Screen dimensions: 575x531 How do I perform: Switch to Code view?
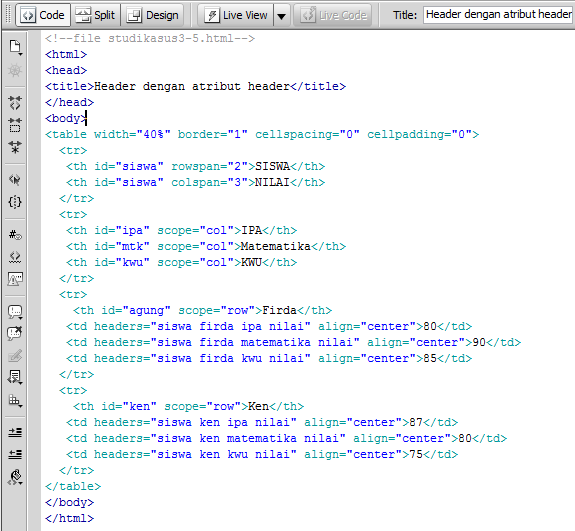pos(43,15)
